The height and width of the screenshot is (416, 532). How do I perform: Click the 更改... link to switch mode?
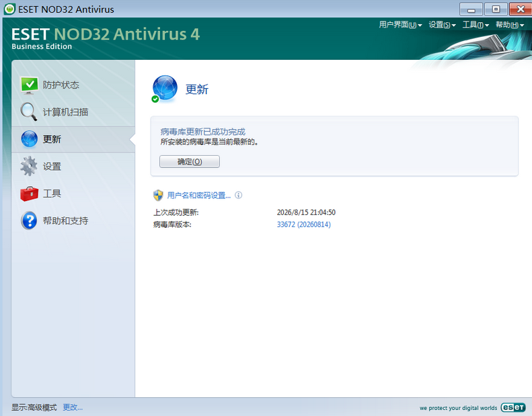[73, 407]
